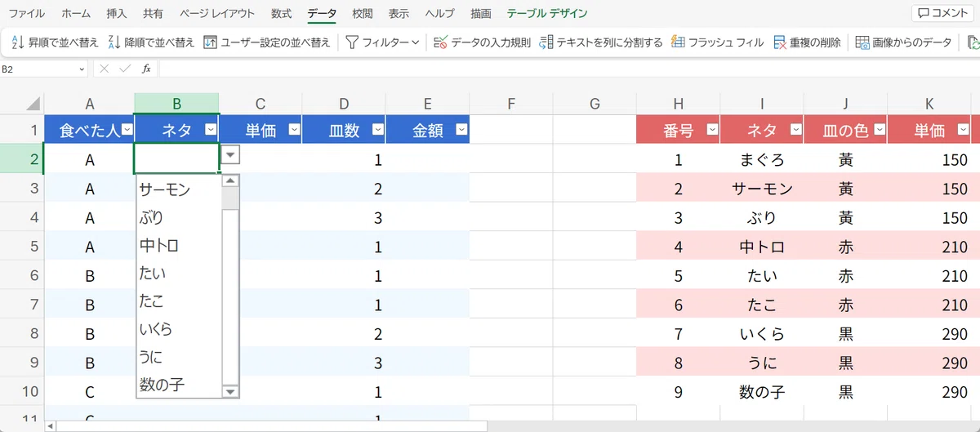Click cell with まぐろ

pyautogui.click(x=762, y=159)
